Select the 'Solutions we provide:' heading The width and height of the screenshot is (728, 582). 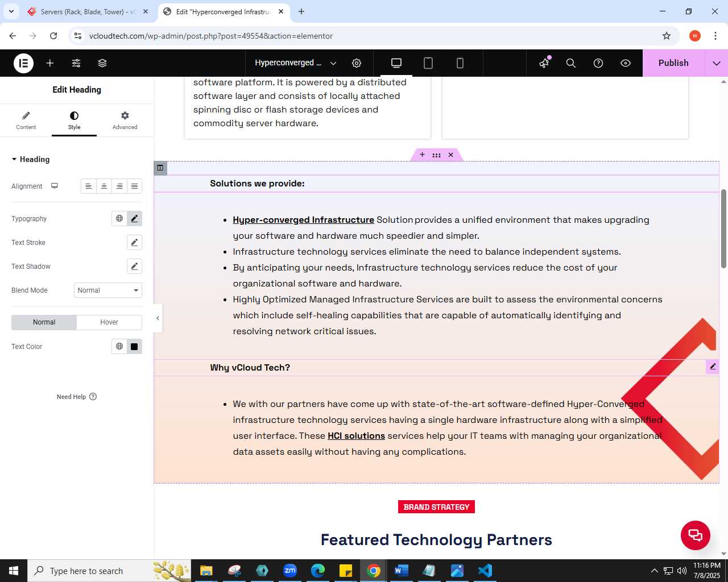tap(257, 184)
